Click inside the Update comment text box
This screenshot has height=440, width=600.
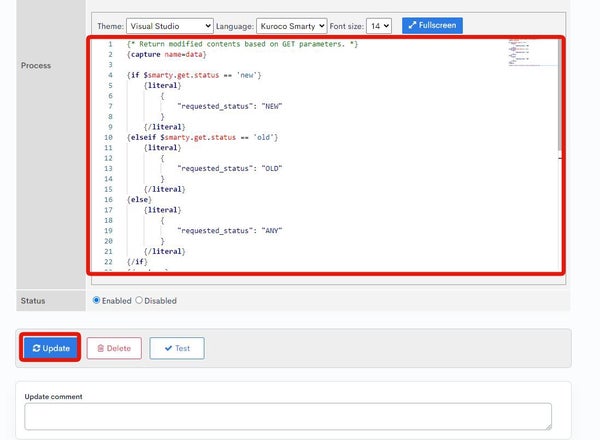click(x=288, y=416)
